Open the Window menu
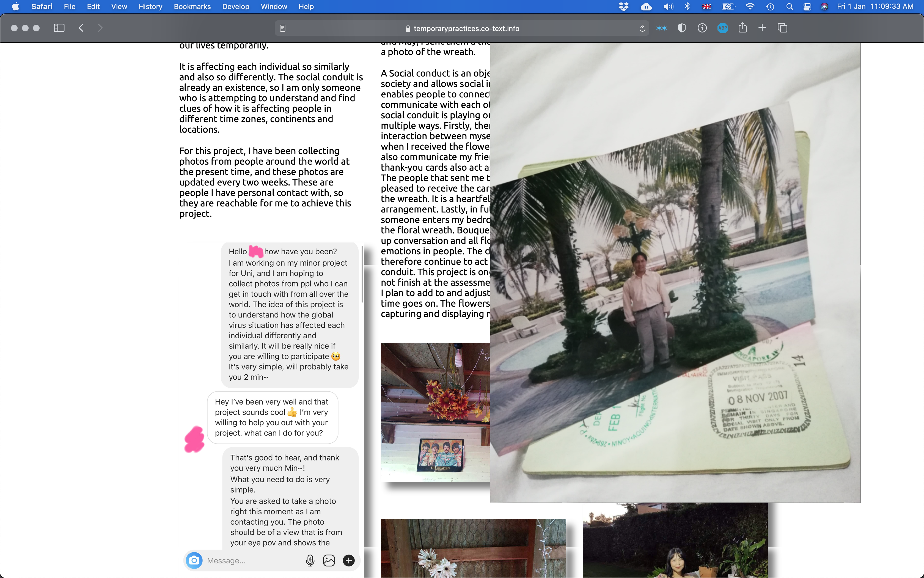Viewport: 924px width, 578px height. pos(274,7)
